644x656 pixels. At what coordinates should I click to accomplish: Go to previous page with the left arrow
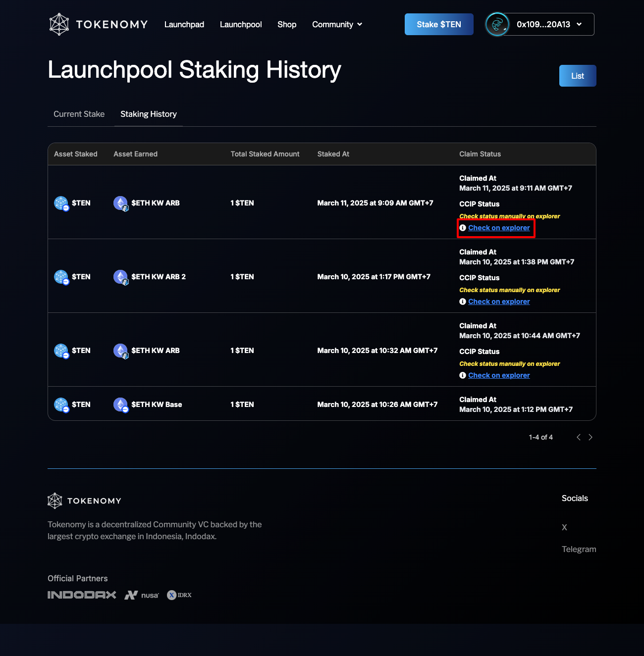click(x=578, y=437)
